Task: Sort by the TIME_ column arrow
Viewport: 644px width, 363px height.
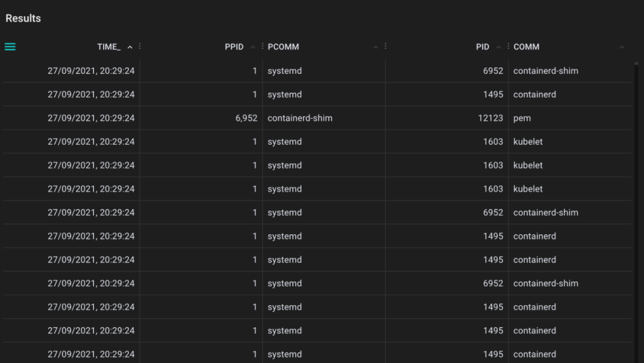Action: 130,47
